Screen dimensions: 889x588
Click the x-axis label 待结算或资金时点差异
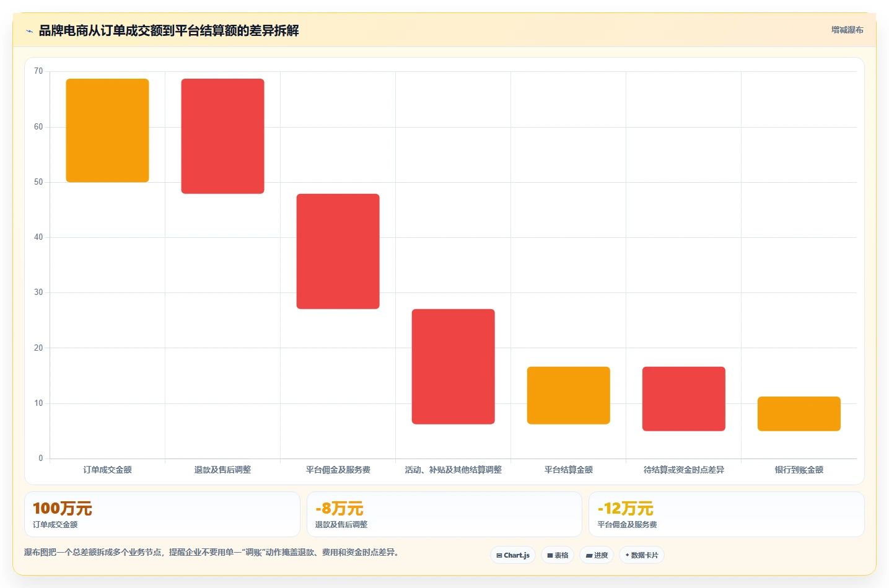684,470
